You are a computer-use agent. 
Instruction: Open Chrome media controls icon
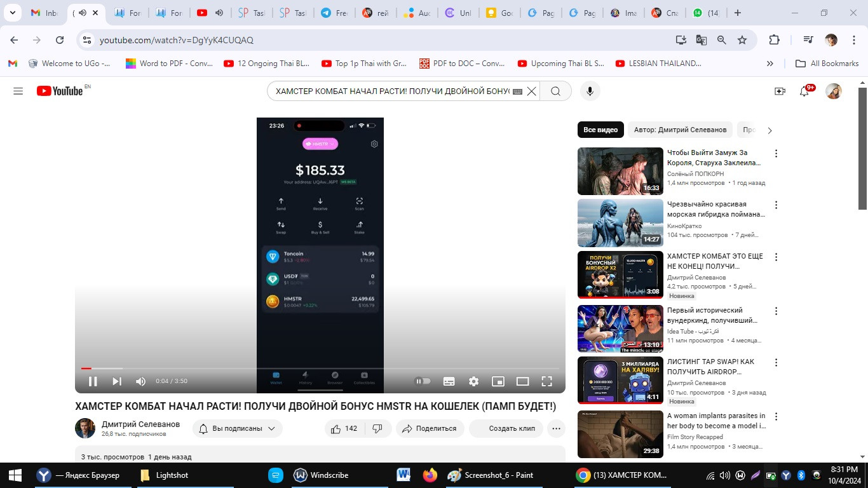(808, 40)
